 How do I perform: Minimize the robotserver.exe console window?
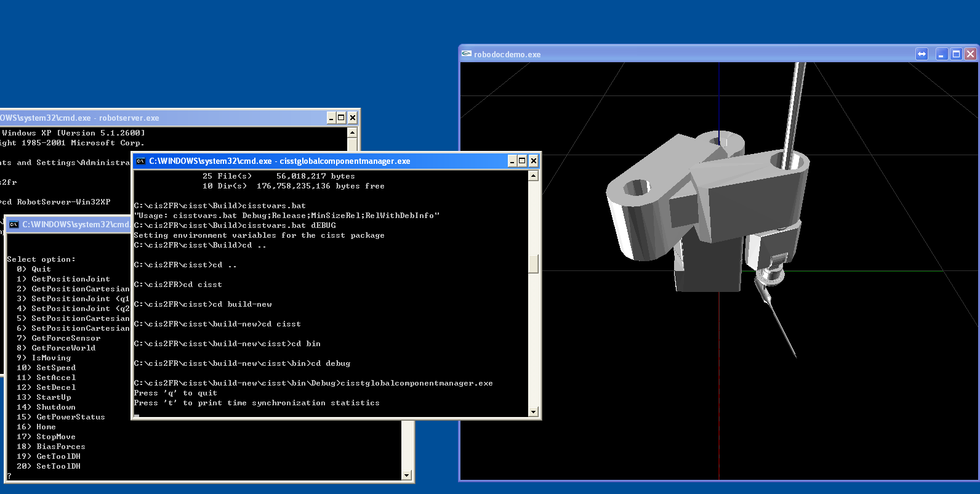click(331, 118)
